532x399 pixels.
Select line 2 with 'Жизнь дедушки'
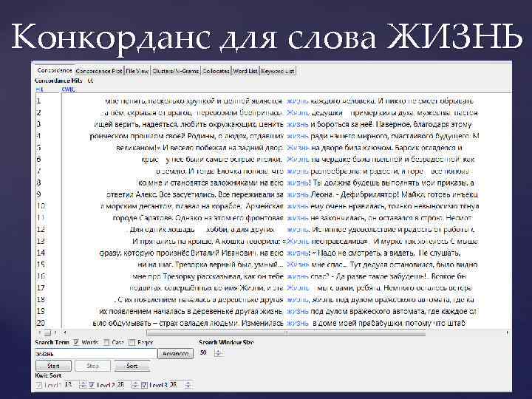(273, 112)
